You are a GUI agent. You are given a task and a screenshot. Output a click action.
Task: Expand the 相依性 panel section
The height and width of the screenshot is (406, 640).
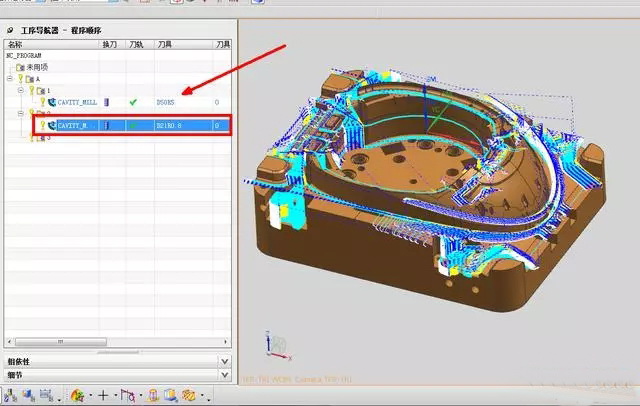(224, 361)
